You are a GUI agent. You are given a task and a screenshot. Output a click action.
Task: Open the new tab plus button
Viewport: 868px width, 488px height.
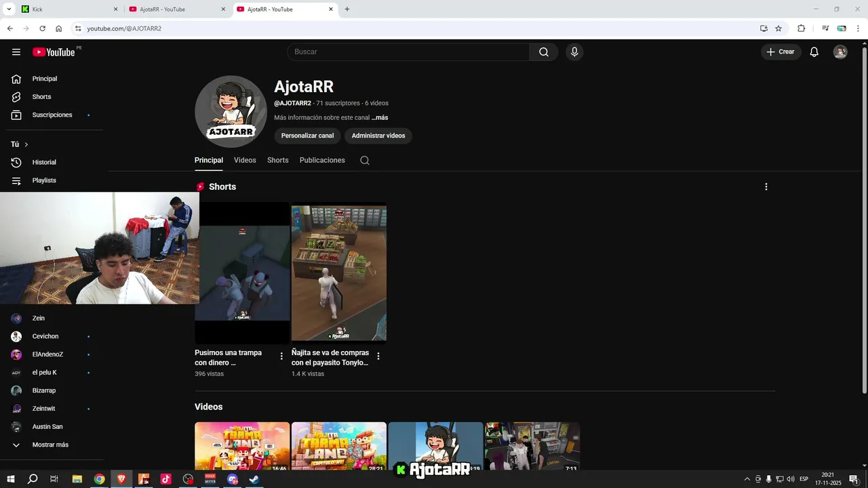(x=347, y=9)
